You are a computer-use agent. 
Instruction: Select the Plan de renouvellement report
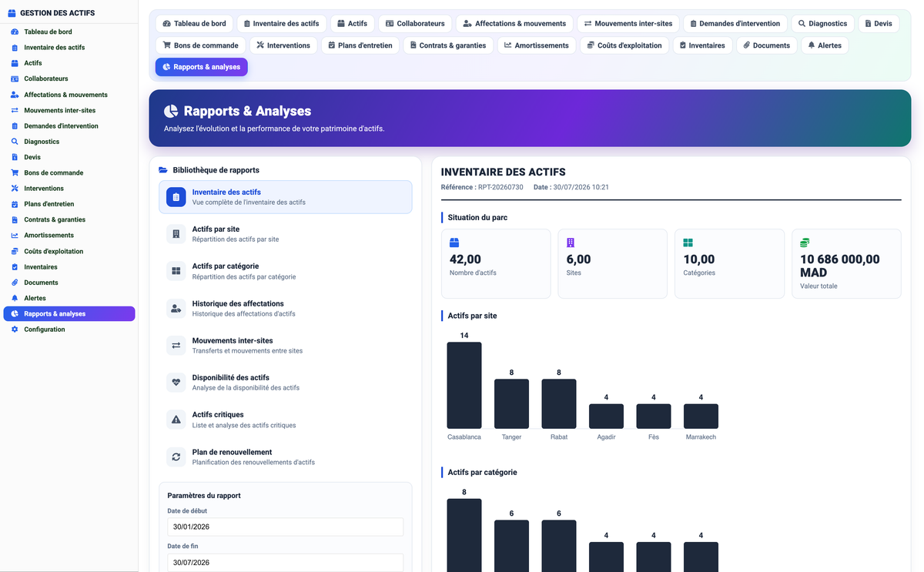[286, 457]
